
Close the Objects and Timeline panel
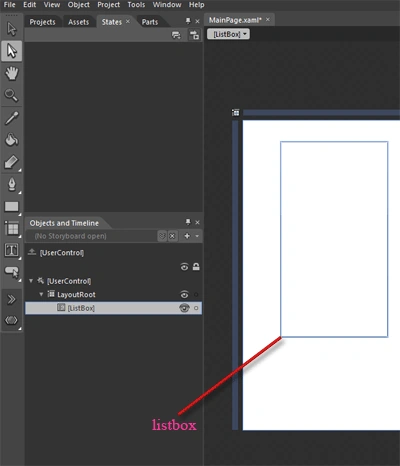(x=197, y=222)
